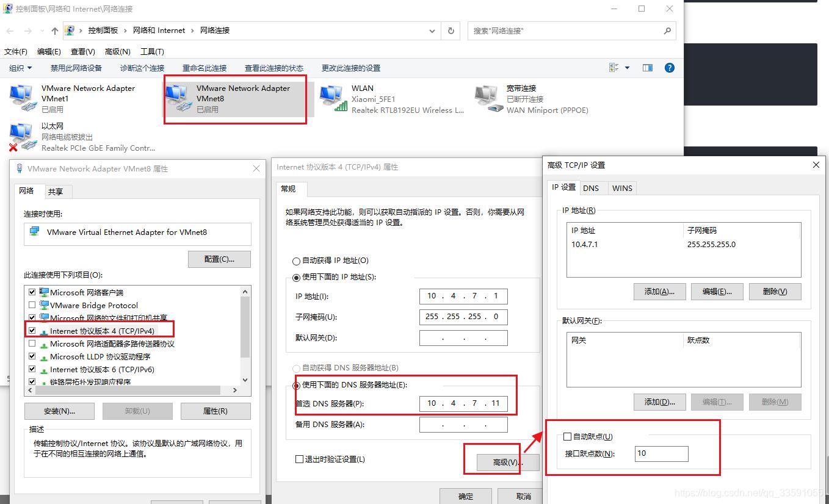The height and width of the screenshot is (504, 829).
Task: Expand the 组织 dropdown in toolbar
Action: tap(21, 68)
